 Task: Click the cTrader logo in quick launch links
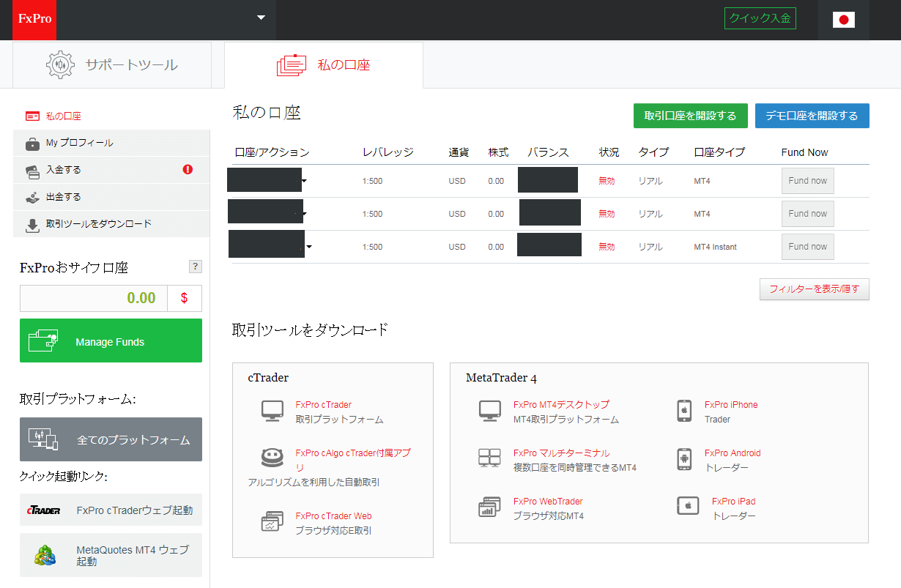point(43,510)
